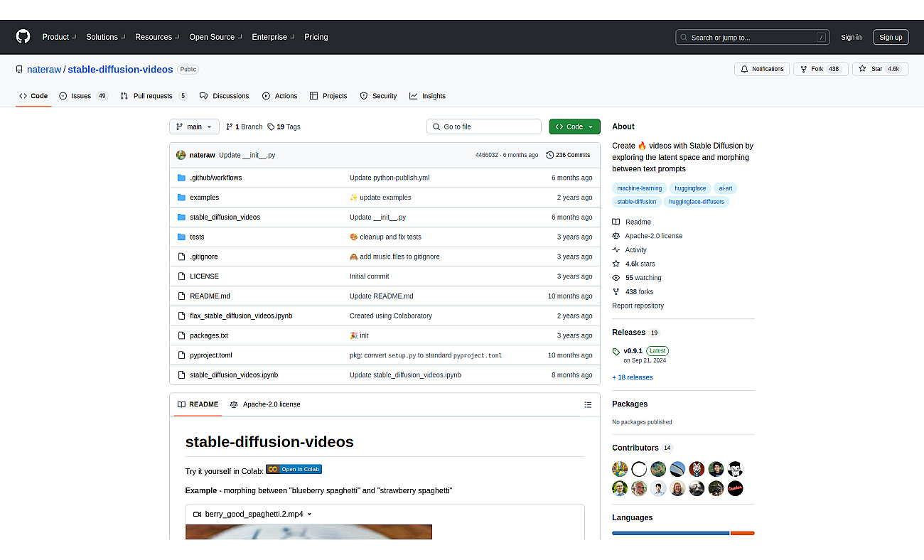Open pyproject.toml file

point(210,355)
